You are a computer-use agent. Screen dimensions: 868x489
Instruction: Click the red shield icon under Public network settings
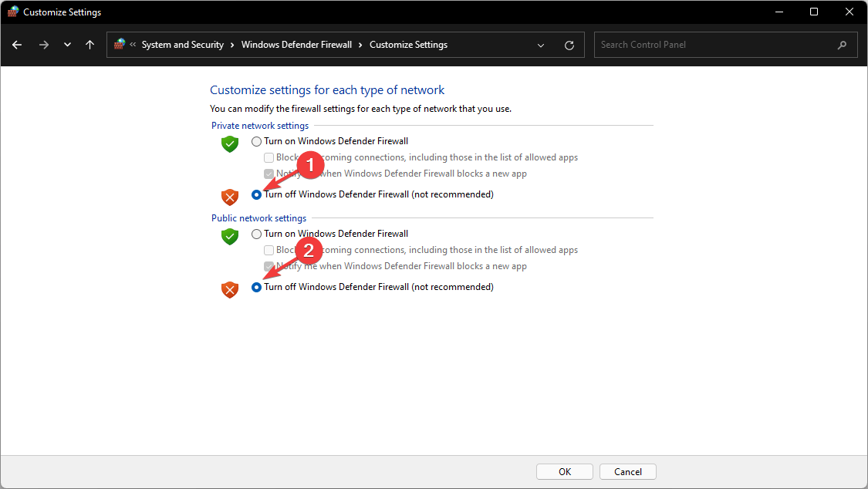tap(229, 288)
